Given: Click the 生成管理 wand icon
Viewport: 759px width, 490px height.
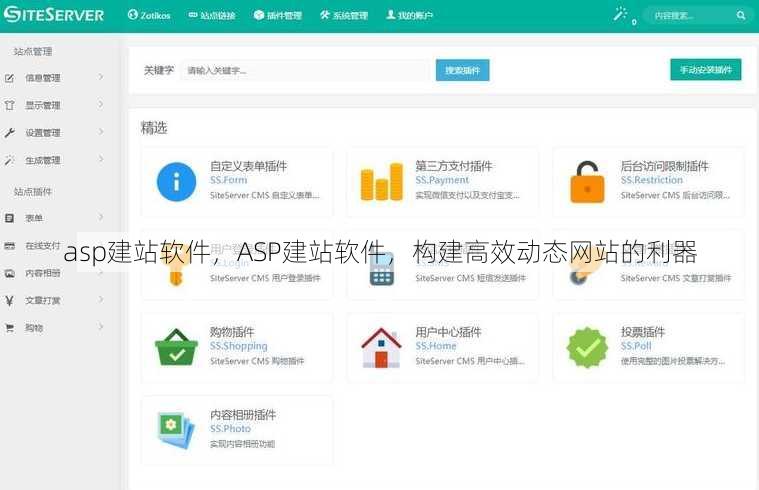Looking at the screenshot, I should [9, 160].
